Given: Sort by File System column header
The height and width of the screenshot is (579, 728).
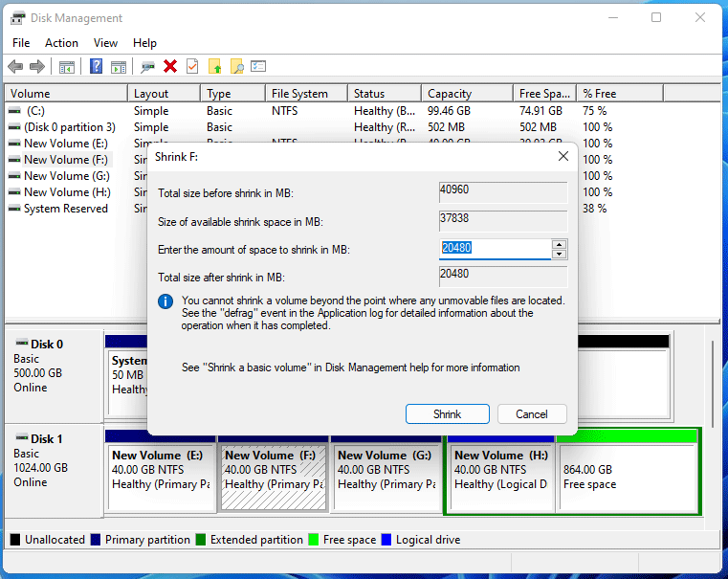Looking at the screenshot, I should pos(306,94).
